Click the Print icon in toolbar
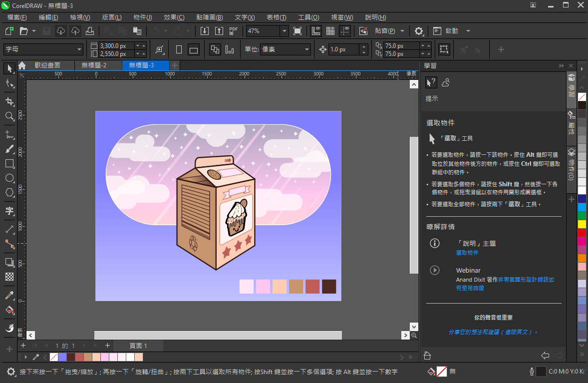Screen dimensions: 588x383 [x=90, y=31]
